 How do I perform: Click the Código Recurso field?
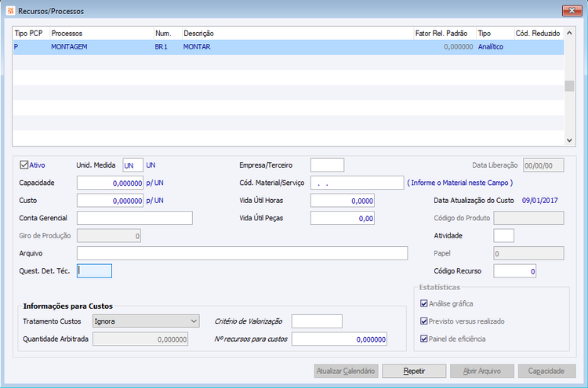tap(514, 271)
